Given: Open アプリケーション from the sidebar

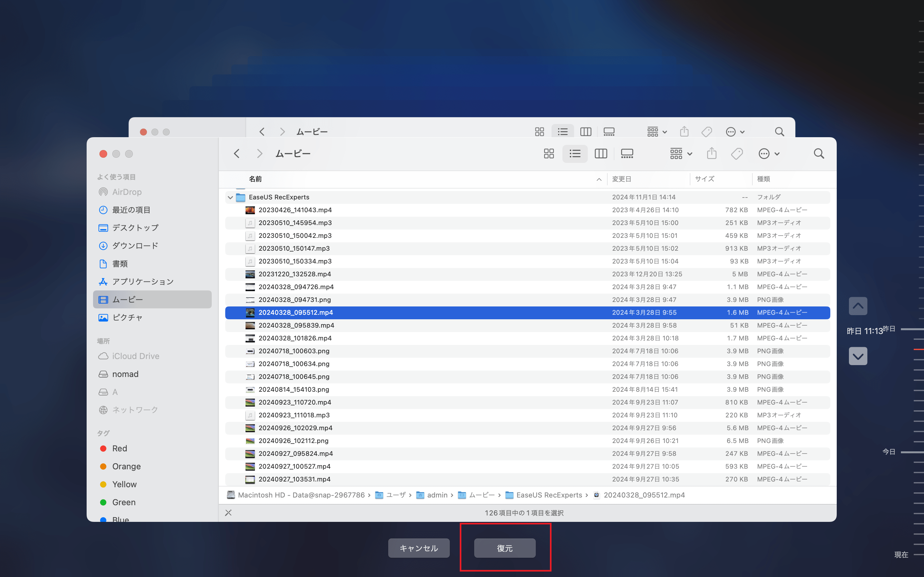Looking at the screenshot, I should click(142, 281).
